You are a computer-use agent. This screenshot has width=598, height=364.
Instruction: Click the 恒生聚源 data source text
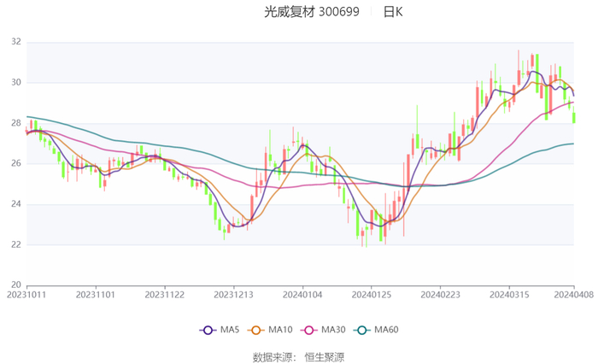coord(324,357)
